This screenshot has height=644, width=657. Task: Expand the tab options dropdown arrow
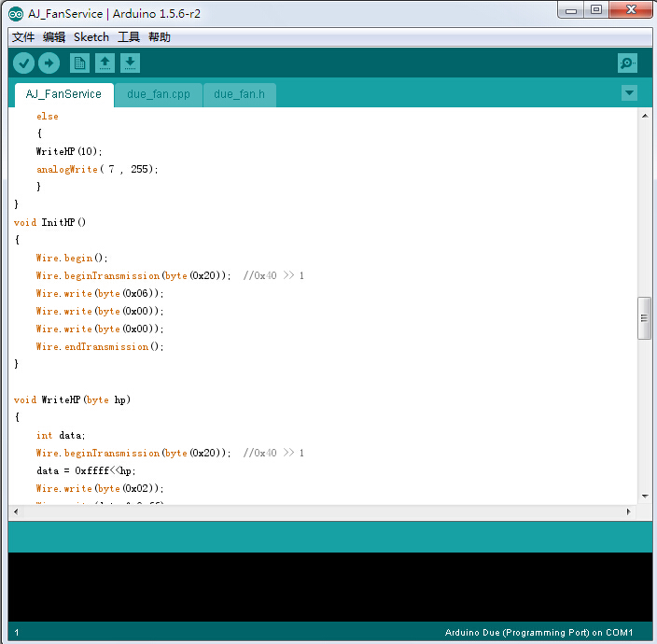point(629,92)
